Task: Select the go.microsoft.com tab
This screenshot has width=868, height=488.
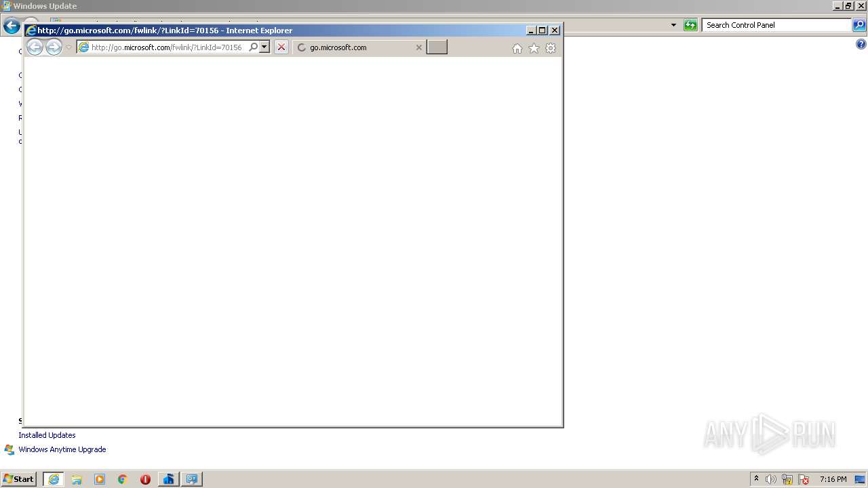Action: point(359,47)
